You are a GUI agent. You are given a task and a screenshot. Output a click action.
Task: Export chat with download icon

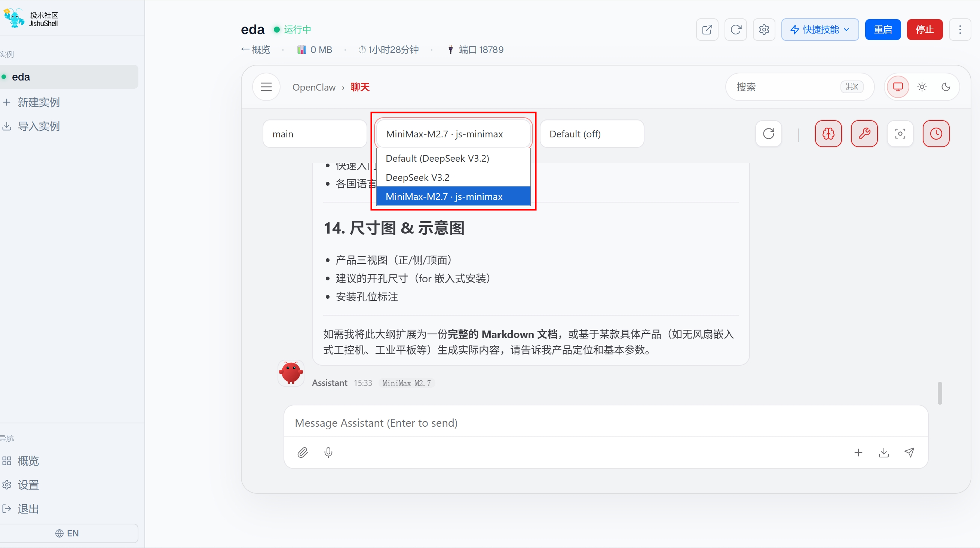click(x=884, y=453)
